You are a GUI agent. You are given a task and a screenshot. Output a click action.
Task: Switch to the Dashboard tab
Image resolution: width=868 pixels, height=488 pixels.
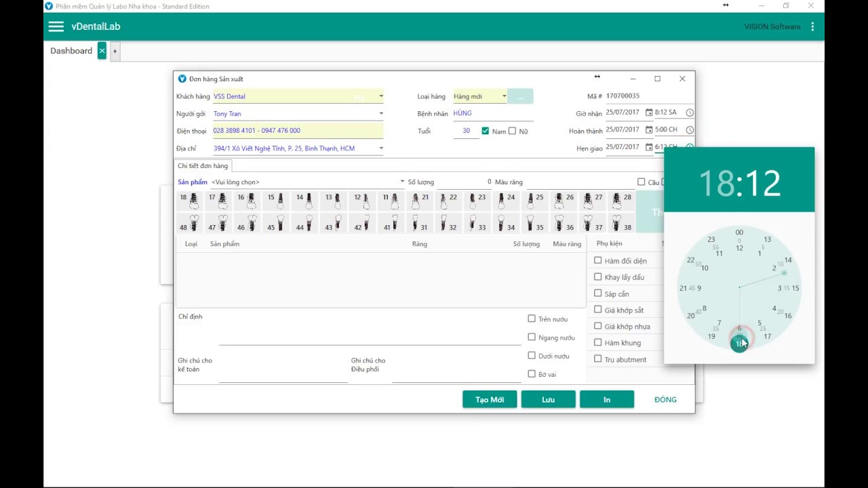pos(71,51)
